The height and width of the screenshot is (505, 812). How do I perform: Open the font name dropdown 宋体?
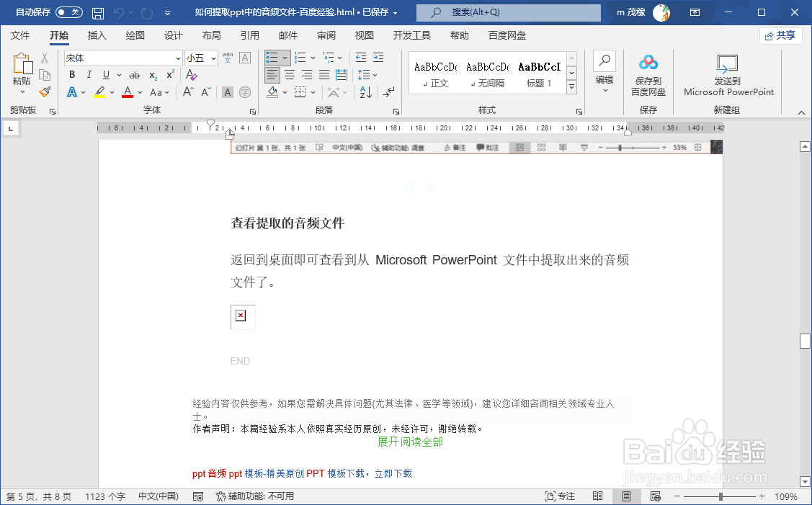coord(178,58)
